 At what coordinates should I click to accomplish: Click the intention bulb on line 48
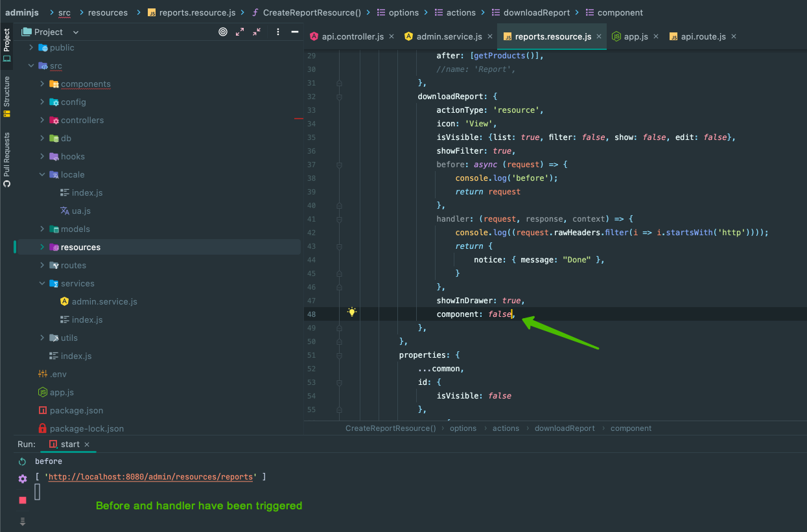pos(351,312)
